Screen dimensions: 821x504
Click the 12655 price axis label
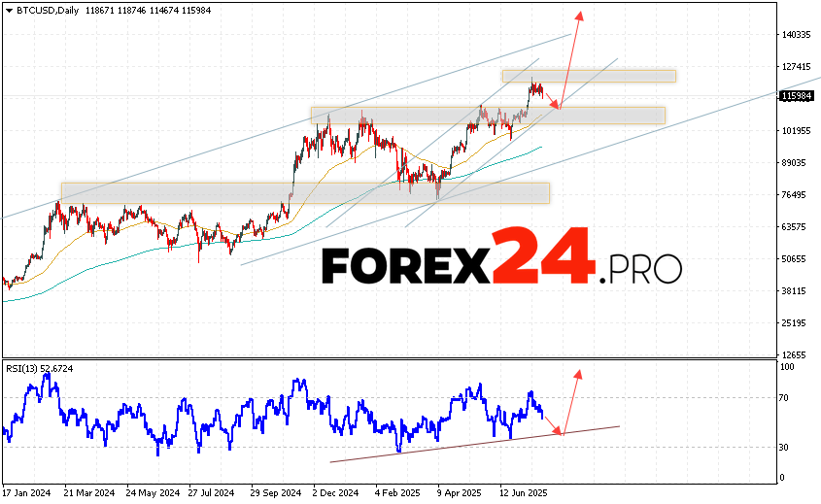(x=796, y=354)
